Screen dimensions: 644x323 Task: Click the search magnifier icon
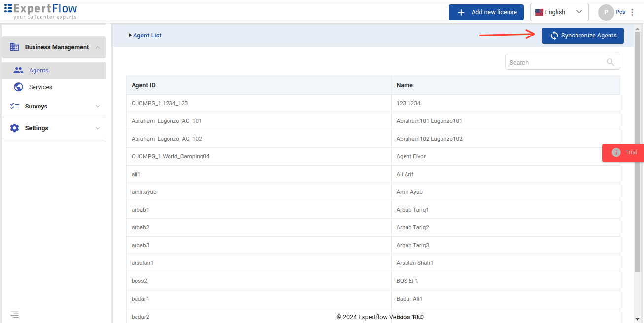pos(610,62)
